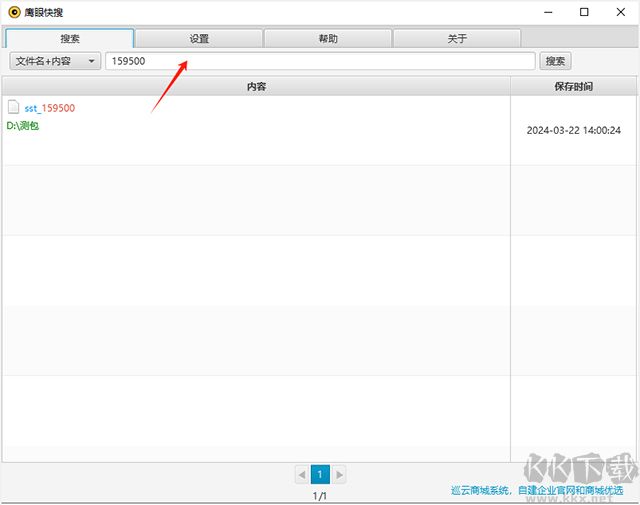Click the 内容 column header

point(256,87)
